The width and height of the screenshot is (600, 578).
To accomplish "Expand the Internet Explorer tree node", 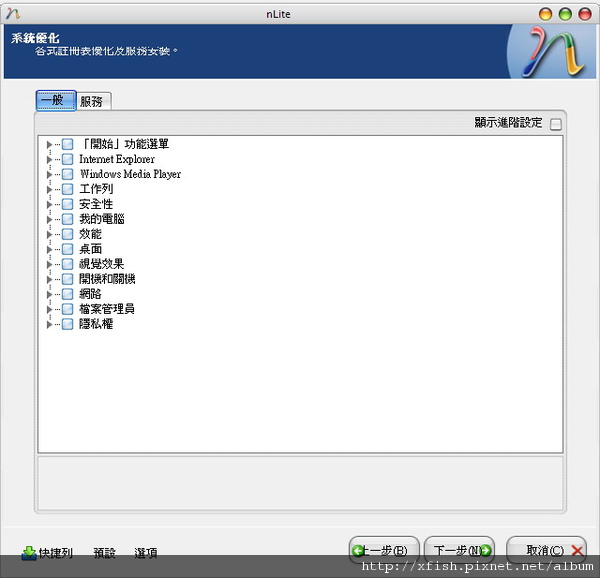I will tap(49, 160).
